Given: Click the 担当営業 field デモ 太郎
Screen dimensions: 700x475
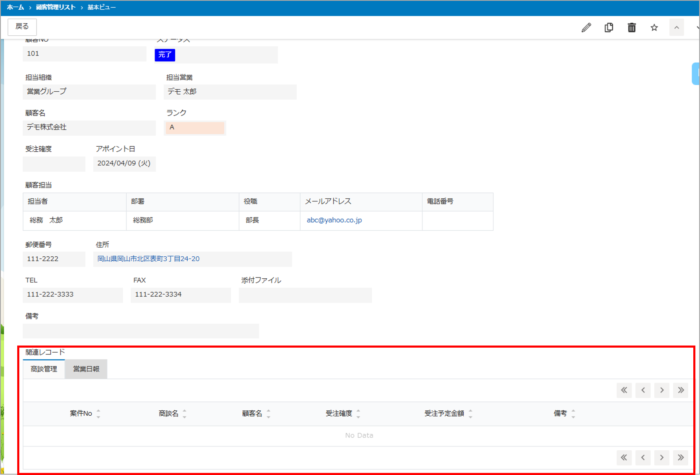Looking at the screenshot, I should click(230, 92).
